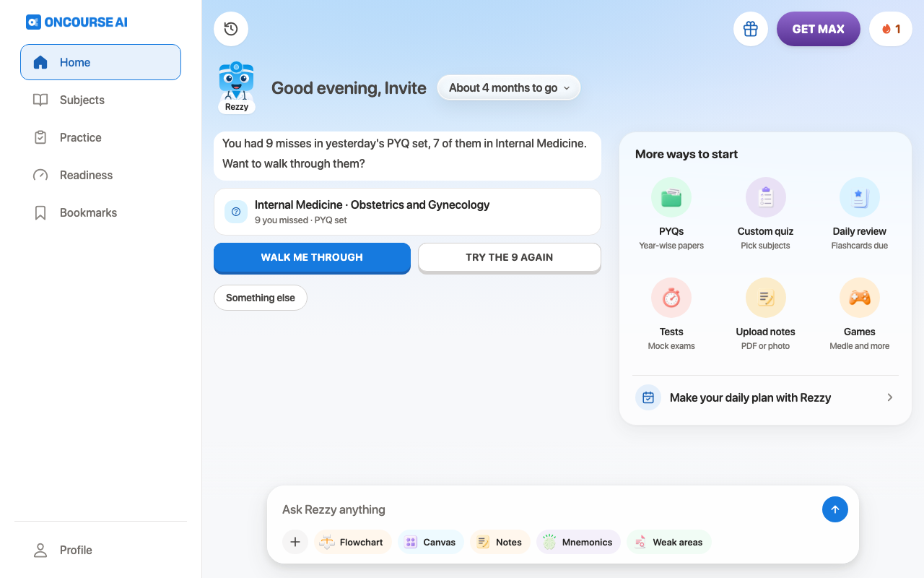Image resolution: width=924 pixels, height=578 pixels.
Task: Open the chat history clock icon
Action: click(x=231, y=29)
